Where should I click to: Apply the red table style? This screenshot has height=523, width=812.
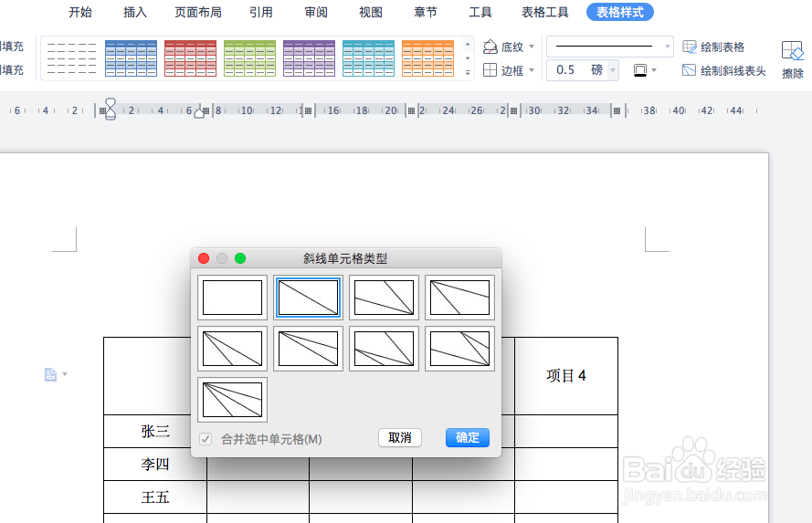[191, 58]
